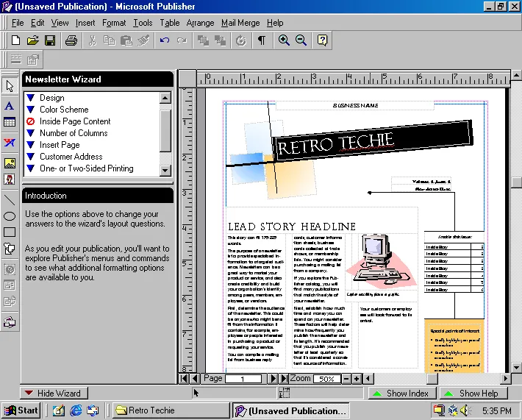Click the horizontal scrollbar thumb
This screenshot has height=420, width=522.
coord(432,379)
